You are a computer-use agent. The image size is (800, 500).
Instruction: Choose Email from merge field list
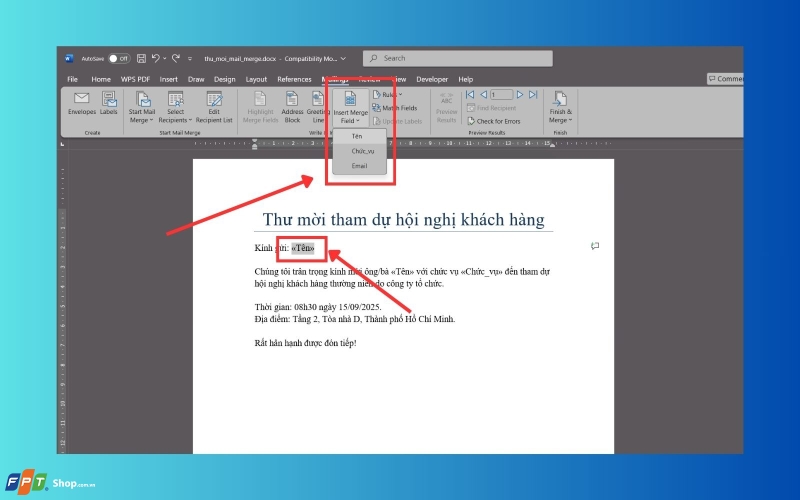click(x=360, y=166)
